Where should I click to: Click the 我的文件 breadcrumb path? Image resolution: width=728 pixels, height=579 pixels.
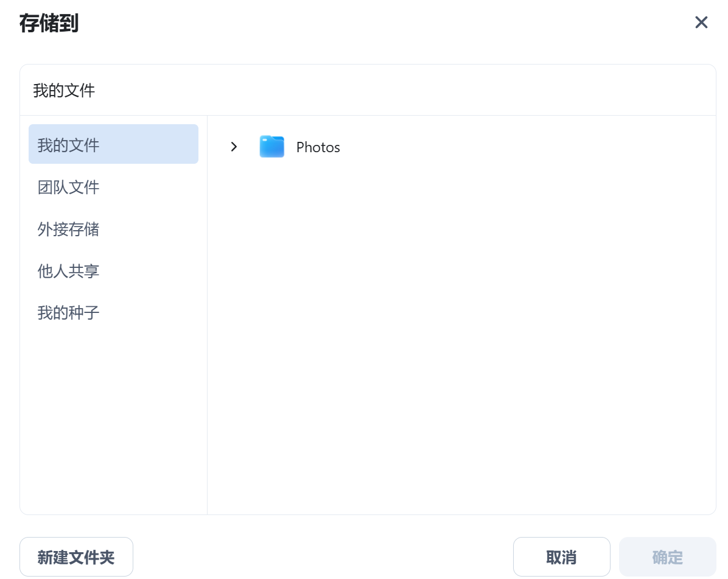tap(64, 91)
